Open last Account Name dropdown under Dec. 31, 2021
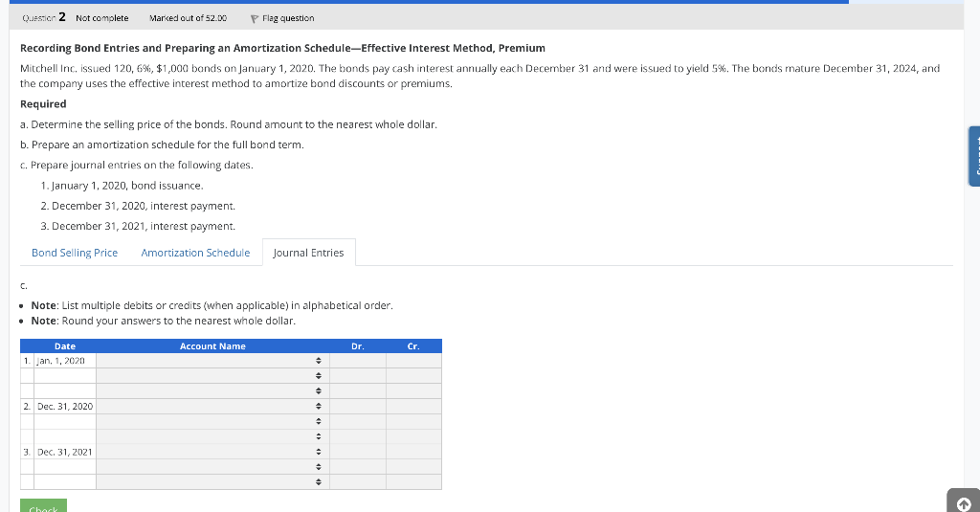The width and height of the screenshot is (980, 512). pos(212,482)
